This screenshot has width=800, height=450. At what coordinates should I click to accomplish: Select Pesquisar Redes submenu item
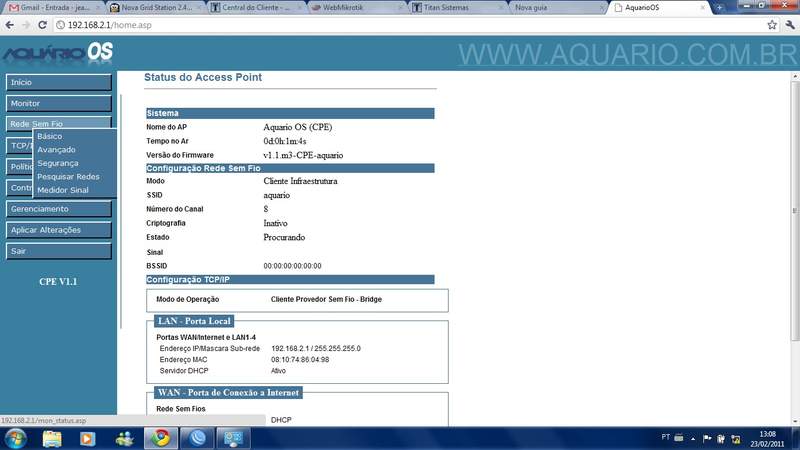68,177
